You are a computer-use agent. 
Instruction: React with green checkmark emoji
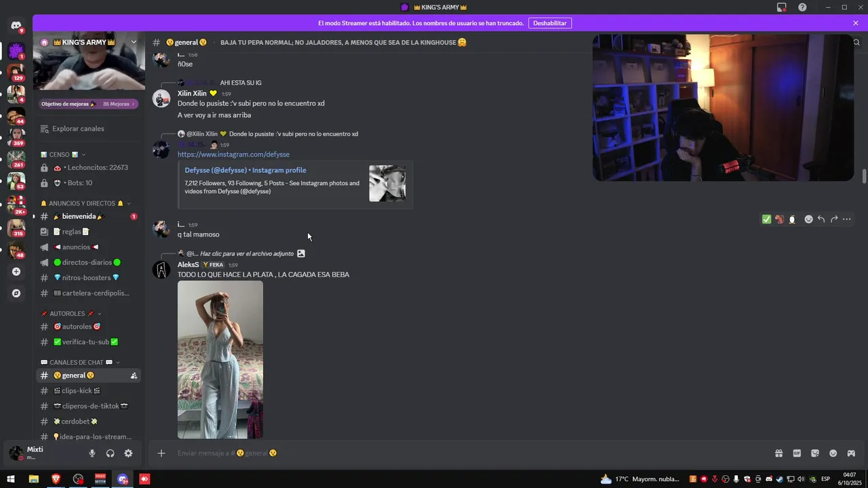coord(766,219)
